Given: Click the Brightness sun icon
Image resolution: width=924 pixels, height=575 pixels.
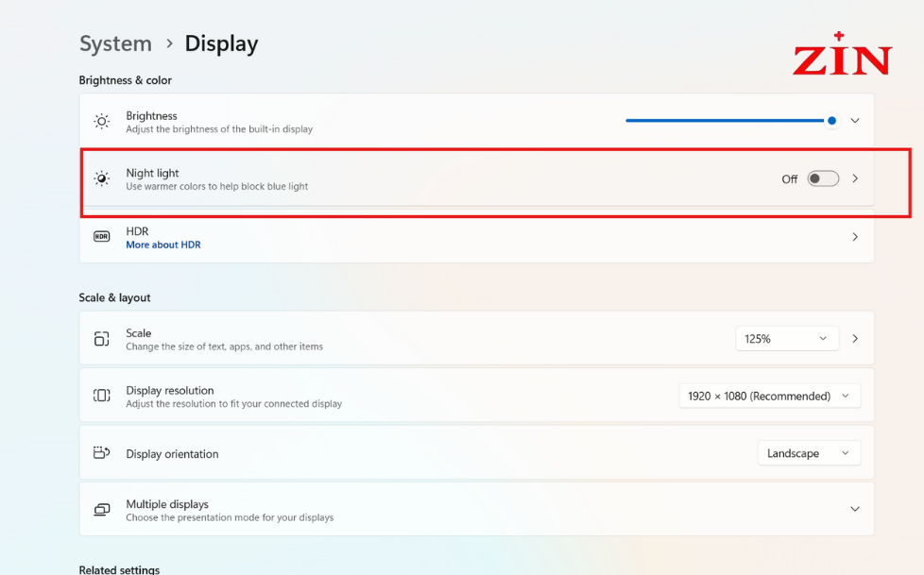Looking at the screenshot, I should (102, 122).
